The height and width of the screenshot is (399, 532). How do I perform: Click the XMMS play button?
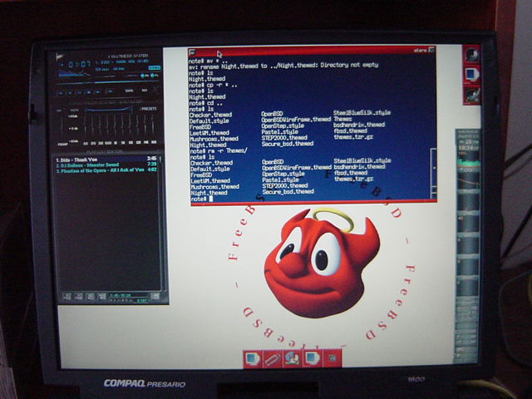point(70,92)
